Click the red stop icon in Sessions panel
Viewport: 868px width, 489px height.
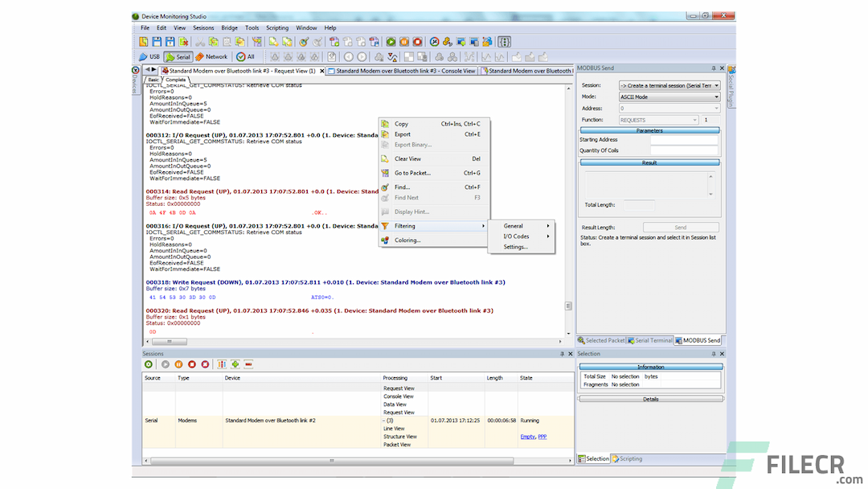click(x=192, y=364)
